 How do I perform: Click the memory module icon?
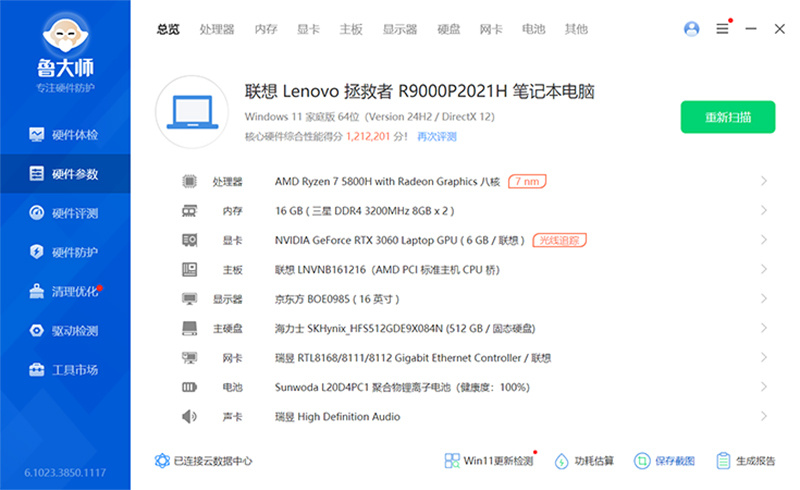pyautogui.click(x=189, y=211)
